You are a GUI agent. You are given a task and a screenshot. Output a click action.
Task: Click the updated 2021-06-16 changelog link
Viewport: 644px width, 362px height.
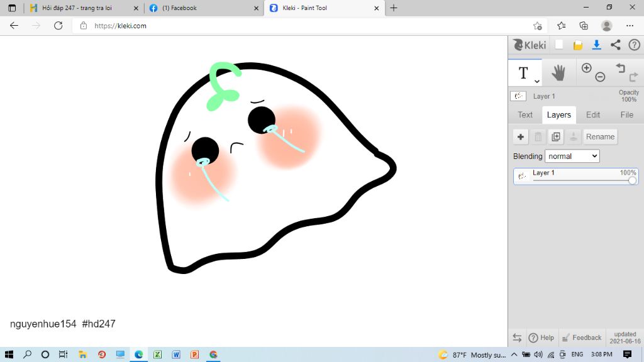(x=625, y=337)
